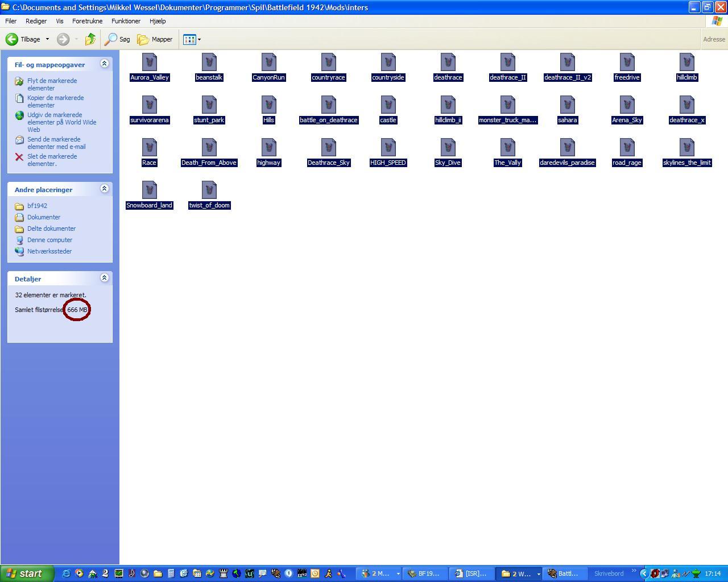728x582 pixels.
Task: Select the Snowboard_land file
Action: 149,195
